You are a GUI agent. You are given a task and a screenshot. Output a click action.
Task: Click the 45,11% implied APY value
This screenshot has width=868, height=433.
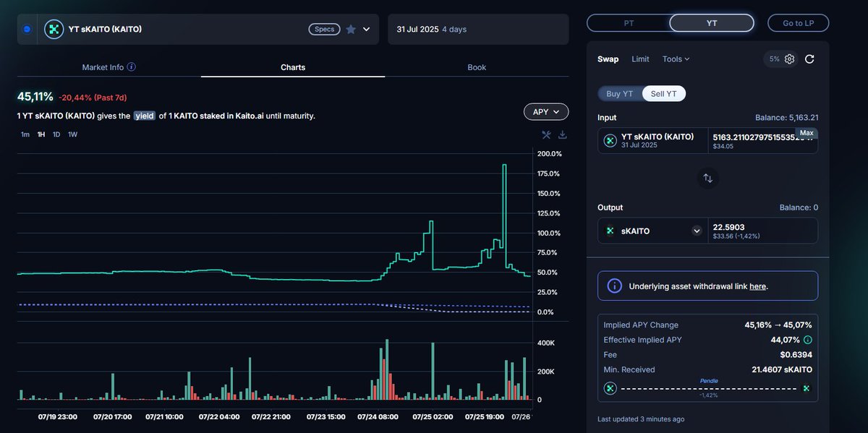(35, 96)
